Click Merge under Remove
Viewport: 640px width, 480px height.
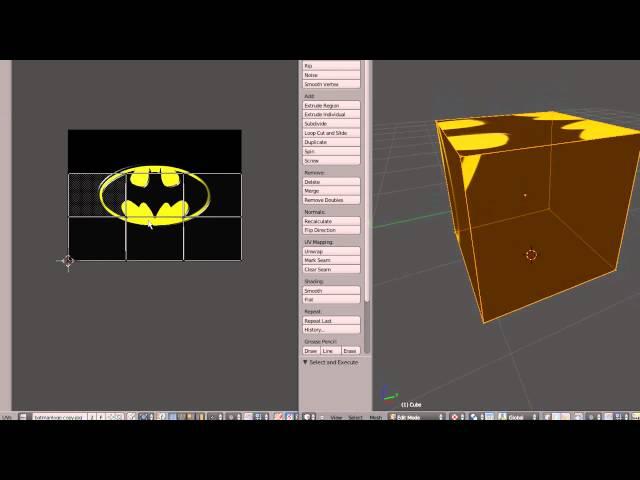coord(331,191)
